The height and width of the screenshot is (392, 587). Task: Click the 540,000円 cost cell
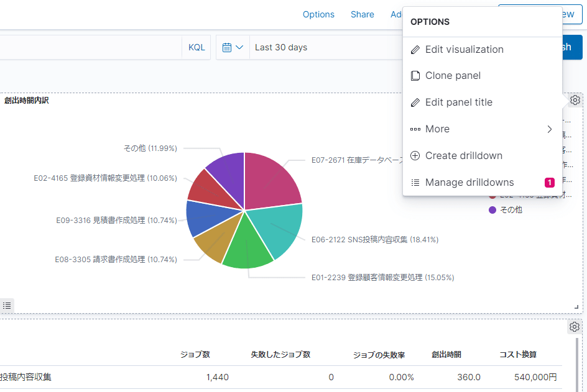pyautogui.click(x=536, y=377)
